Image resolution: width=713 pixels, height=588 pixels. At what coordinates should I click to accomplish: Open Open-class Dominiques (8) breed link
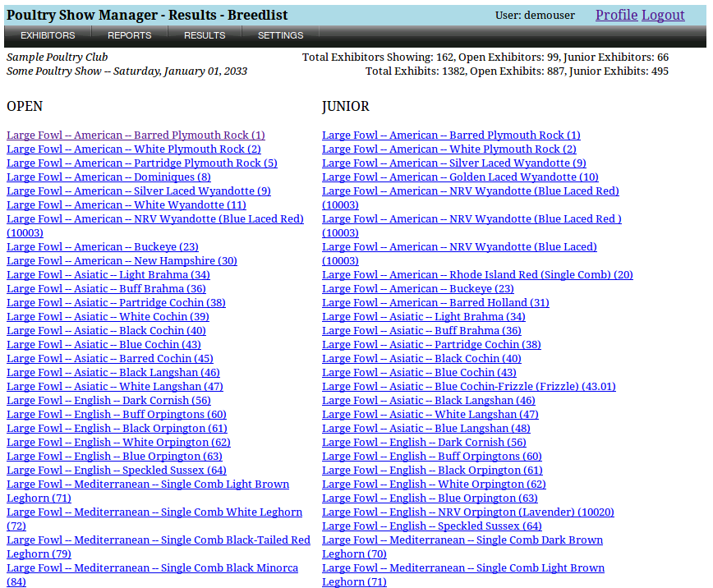pyautogui.click(x=108, y=177)
